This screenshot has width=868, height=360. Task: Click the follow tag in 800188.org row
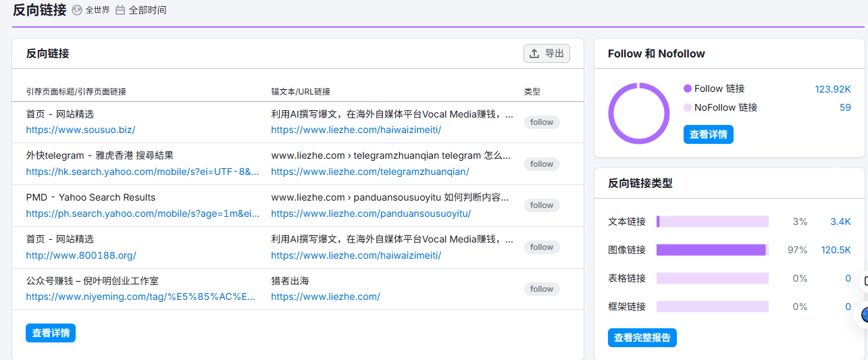pyautogui.click(x=542, y=247)
